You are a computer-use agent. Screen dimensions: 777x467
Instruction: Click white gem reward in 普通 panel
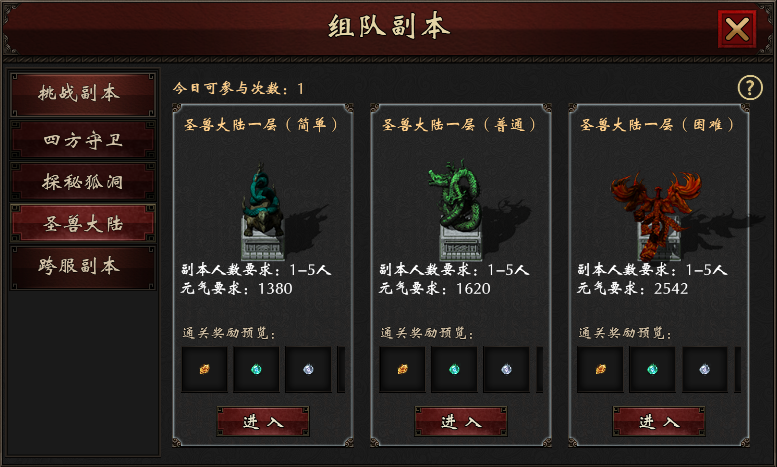pos(506,369)
